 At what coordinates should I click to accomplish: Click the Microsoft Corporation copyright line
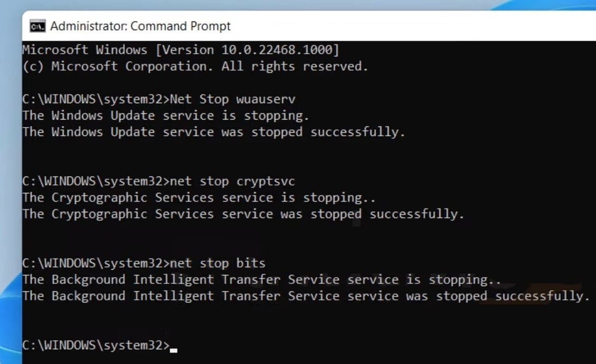pyautogui.click(x=195, y=67)
